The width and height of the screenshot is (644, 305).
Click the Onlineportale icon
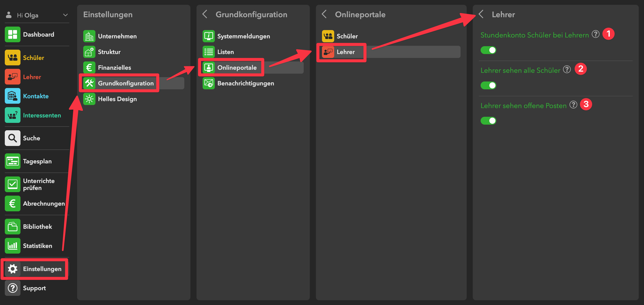(208, 68)
